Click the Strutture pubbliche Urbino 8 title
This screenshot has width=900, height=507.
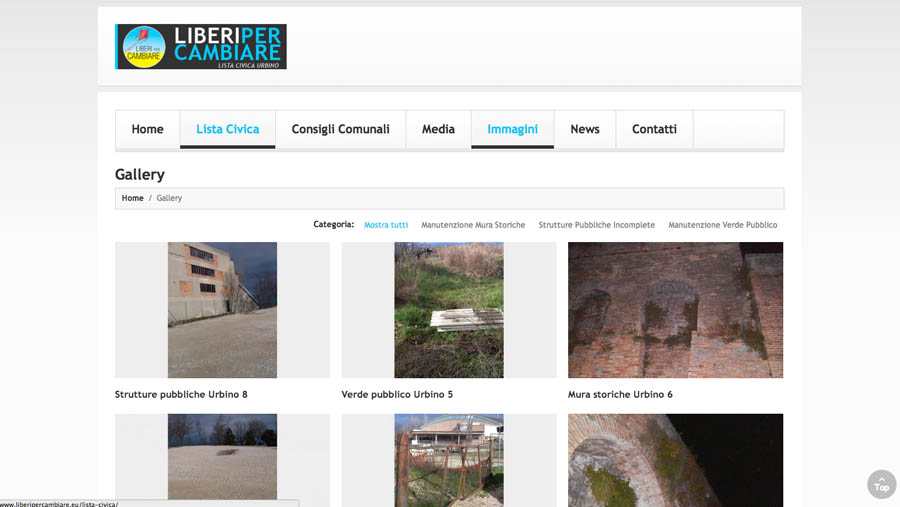click(181, 394)
